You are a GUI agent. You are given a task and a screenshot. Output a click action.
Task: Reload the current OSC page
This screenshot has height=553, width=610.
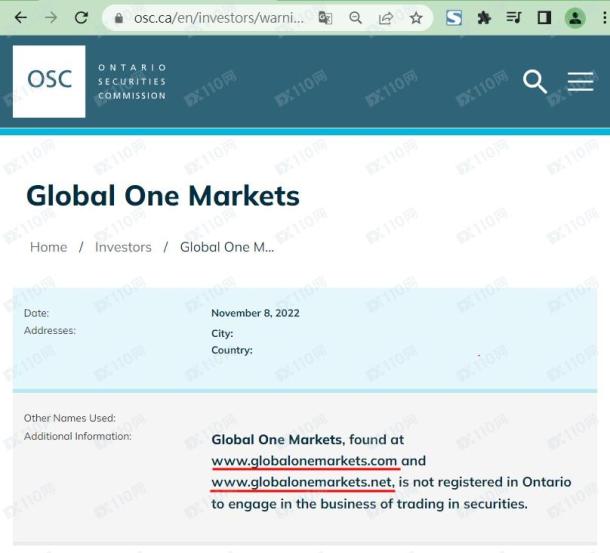pyautogui.click(x=81, y=18)
